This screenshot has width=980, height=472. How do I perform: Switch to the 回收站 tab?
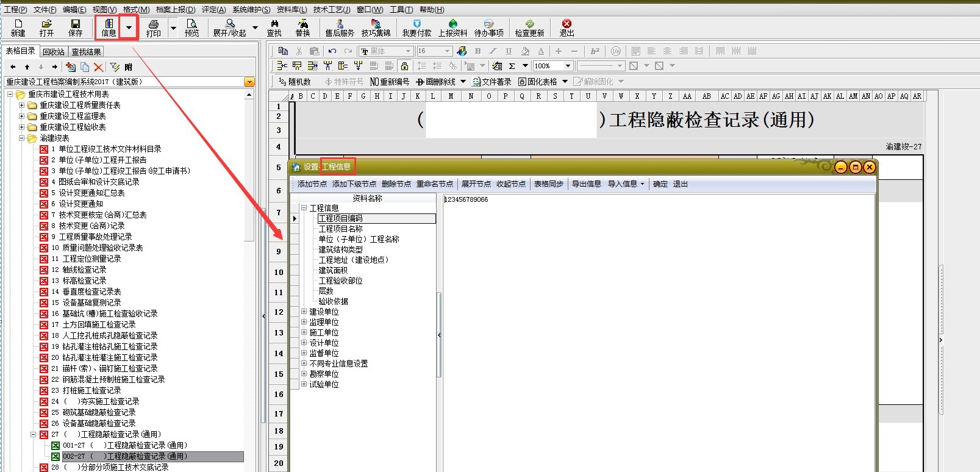(54, 52)
